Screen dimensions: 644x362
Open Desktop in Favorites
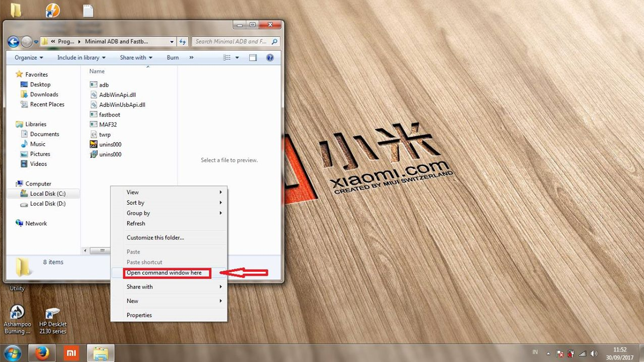[x=35, y=85]
